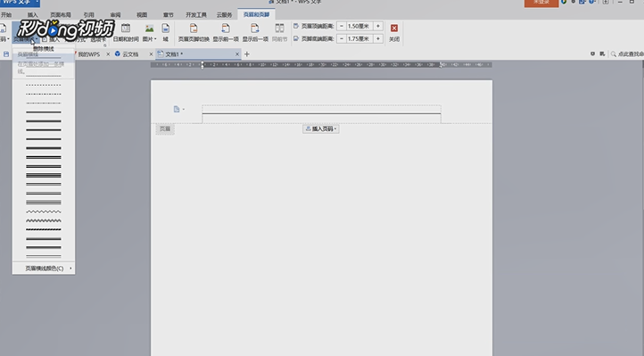Choose the slanted striped line style

pos(44,229)
